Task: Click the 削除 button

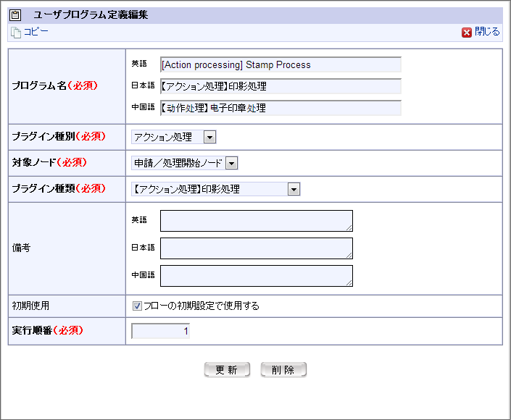Action: (x=283, y=369)
